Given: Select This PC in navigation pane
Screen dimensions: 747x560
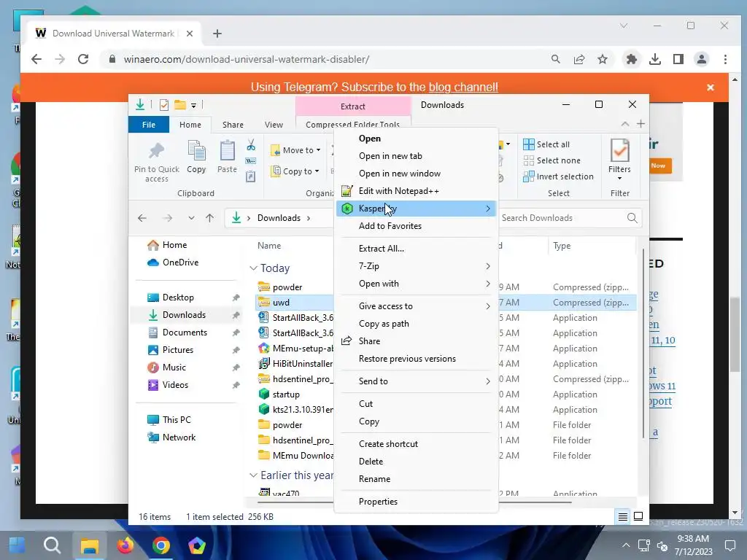Looking at the screenshot, I should 177,420.
